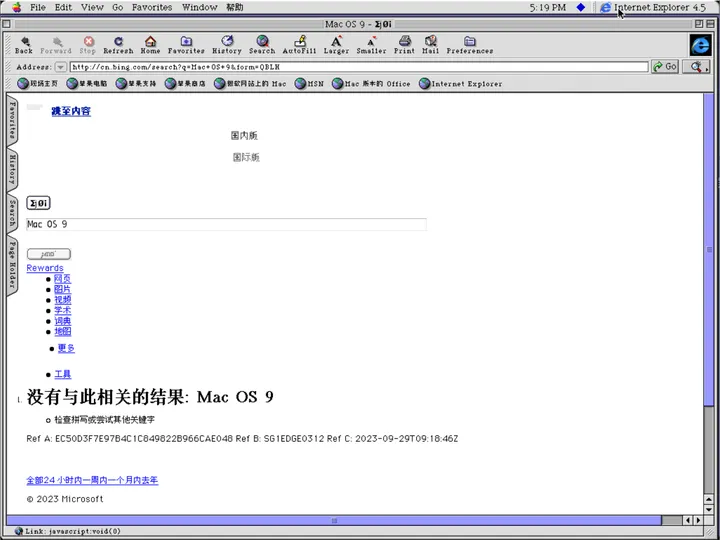Viewport: 720px width, 540px height.
Task: Open the Preferences toolbar icon
Action: [x=470, y=45]
